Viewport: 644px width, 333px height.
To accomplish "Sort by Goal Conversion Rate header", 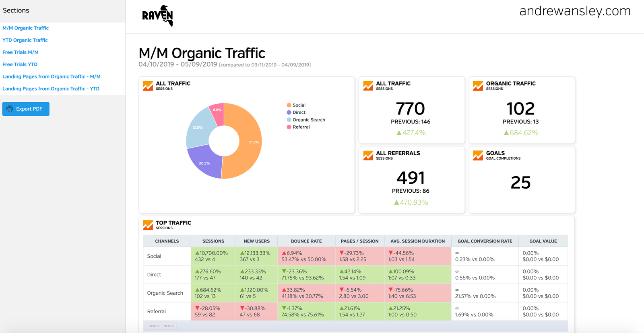I will click(485, 241).
